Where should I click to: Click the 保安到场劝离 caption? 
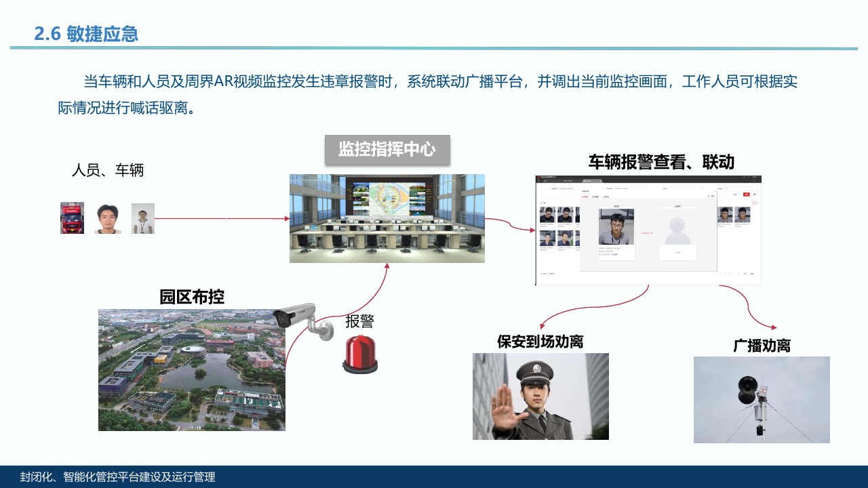[540, 342]
